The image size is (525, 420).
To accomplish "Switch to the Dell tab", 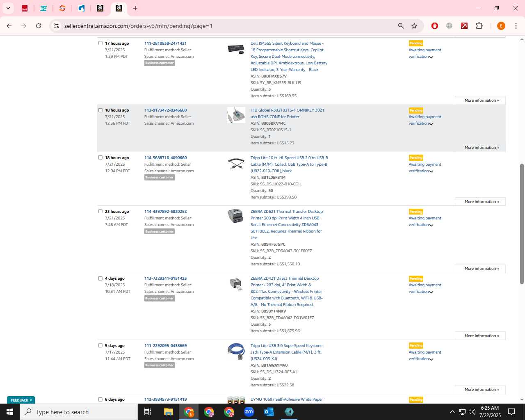I will (x=25, y=8).
